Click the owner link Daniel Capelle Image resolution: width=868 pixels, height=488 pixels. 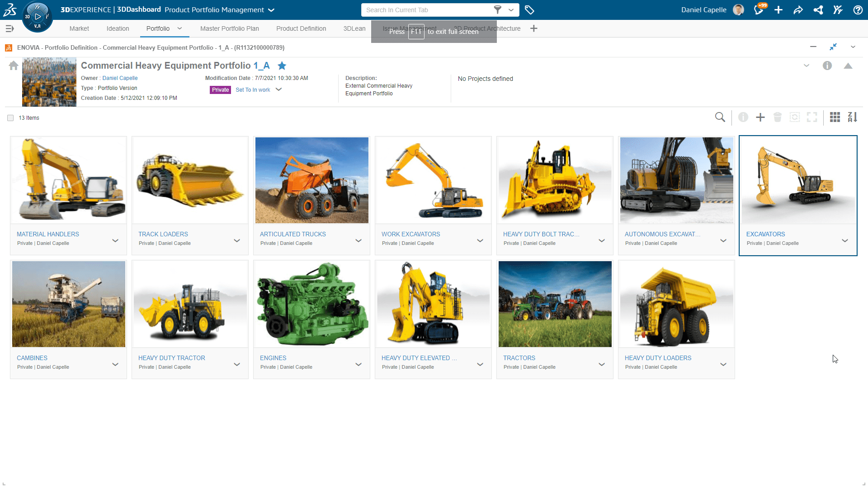[120, 78]
